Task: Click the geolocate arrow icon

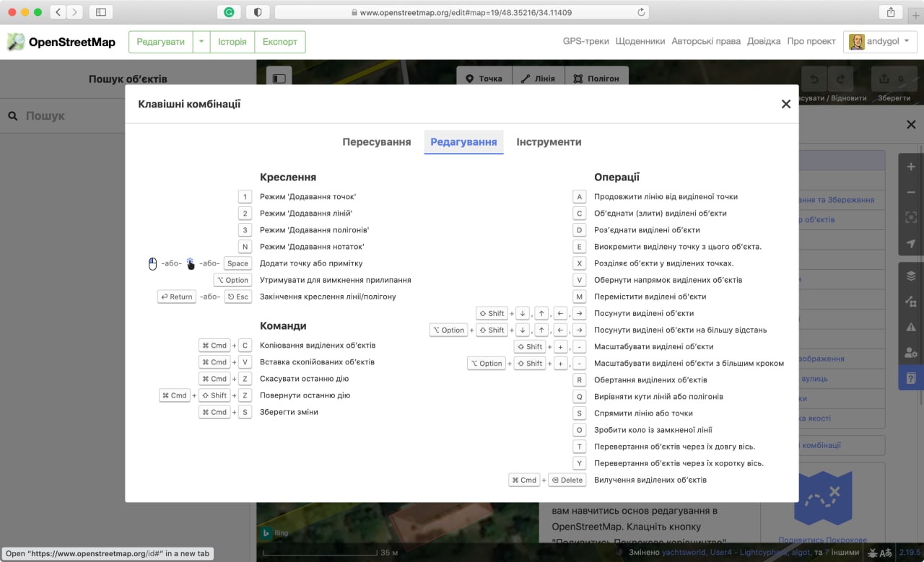Action: pos(911,243)
